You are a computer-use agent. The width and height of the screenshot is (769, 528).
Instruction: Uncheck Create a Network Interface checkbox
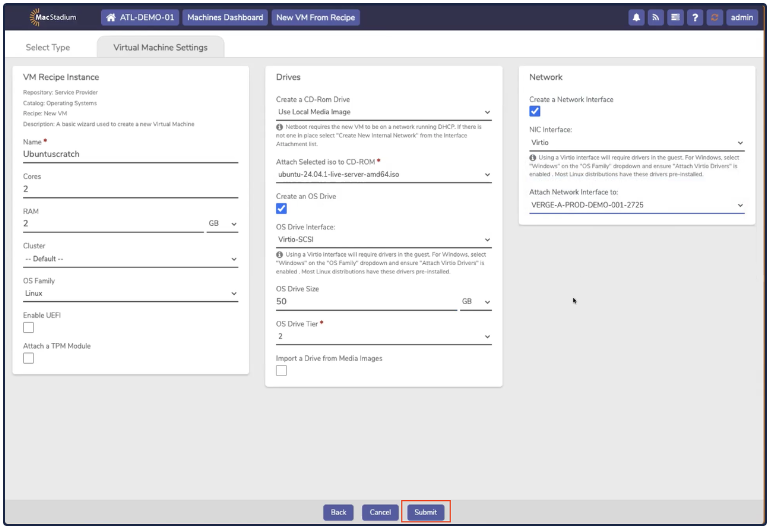[x=535, y=111]
